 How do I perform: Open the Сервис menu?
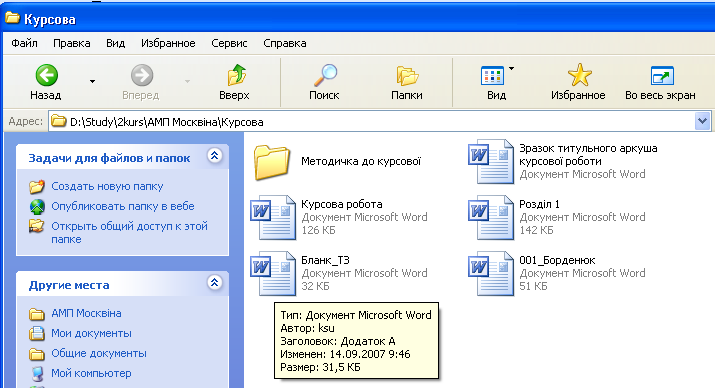229,43
